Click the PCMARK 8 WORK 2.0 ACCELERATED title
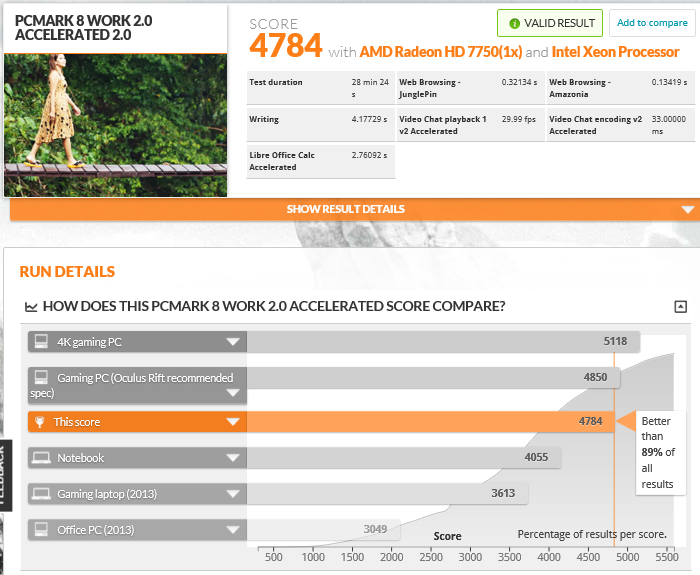 [x=83, y=28]
